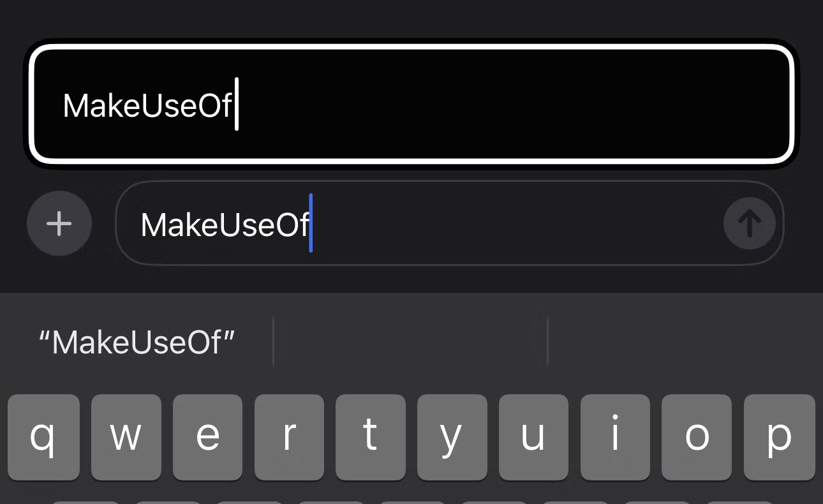823x504 pixels.
Task: Tap the q key on the keyboard
Action: point(43,437)
